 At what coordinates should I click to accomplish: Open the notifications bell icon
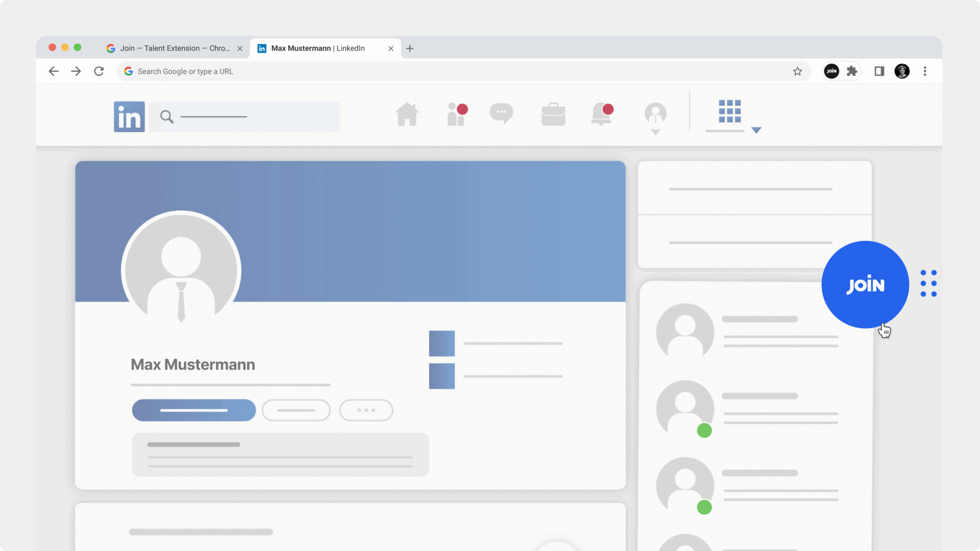[602, 114]
